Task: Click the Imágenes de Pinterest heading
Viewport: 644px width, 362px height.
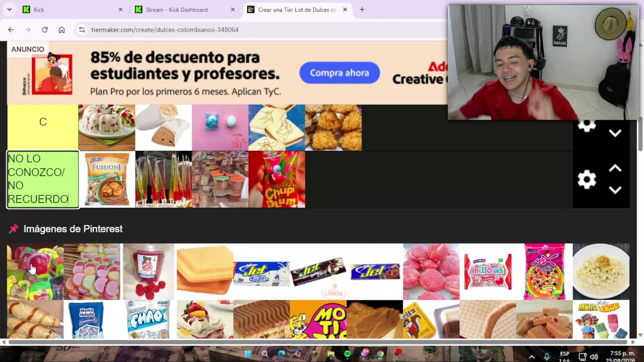Action: tap(73, 229)
